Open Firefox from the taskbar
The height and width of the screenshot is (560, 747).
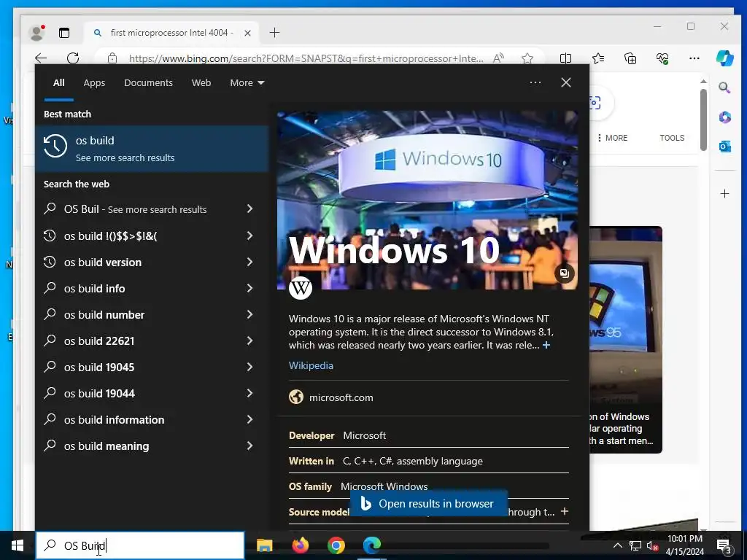300,545
